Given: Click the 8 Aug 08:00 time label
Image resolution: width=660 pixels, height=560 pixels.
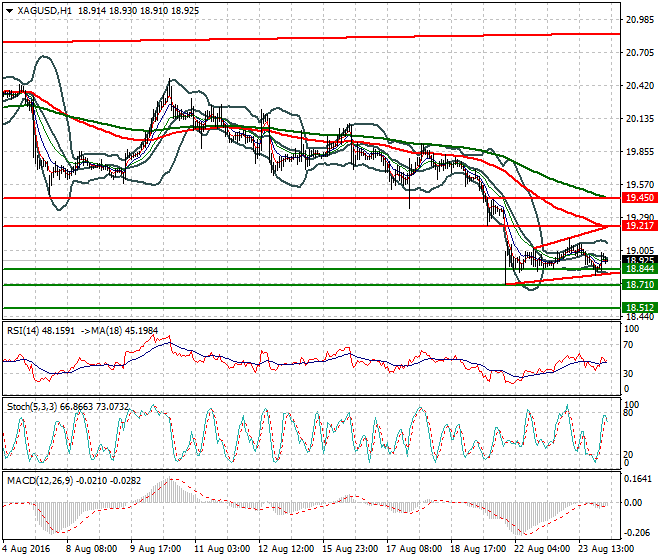Looking at the screenshot, I should (93, 549).
